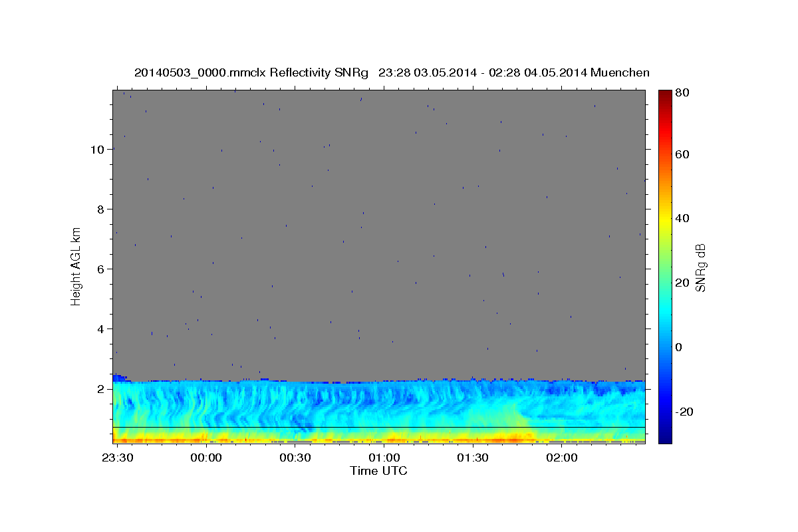This screenshot has height=532, width=798.
Task: Click the 00:30 time tick label
Action: tap(295, 459)
